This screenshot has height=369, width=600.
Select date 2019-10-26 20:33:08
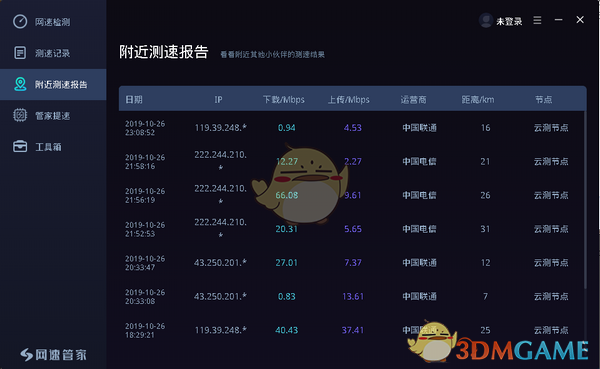145,297
